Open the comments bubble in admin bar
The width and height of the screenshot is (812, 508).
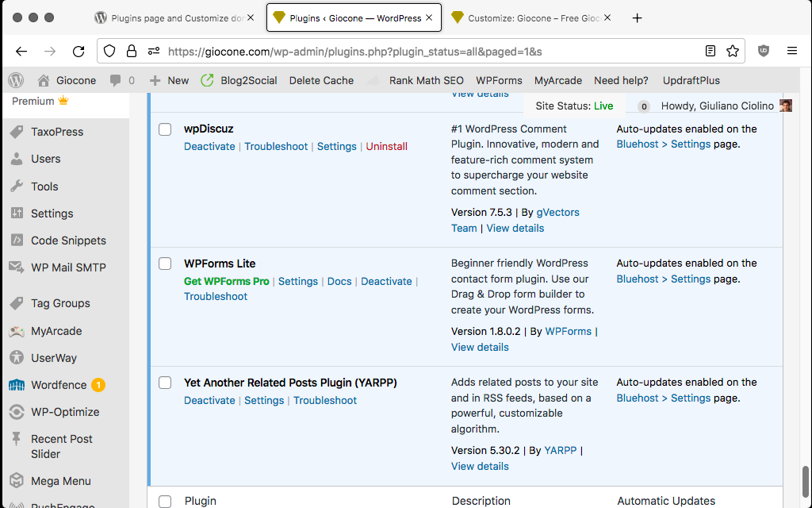116,80
